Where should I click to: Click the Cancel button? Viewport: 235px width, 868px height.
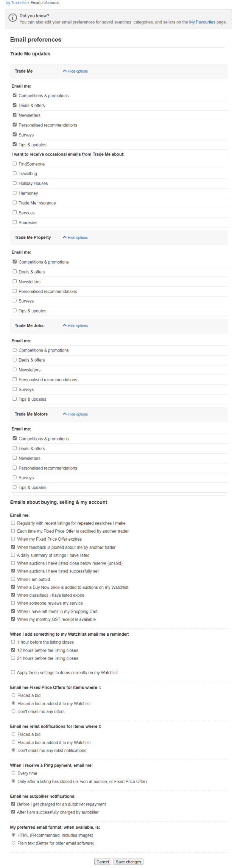pyautogui.click(x=103, y=862)
